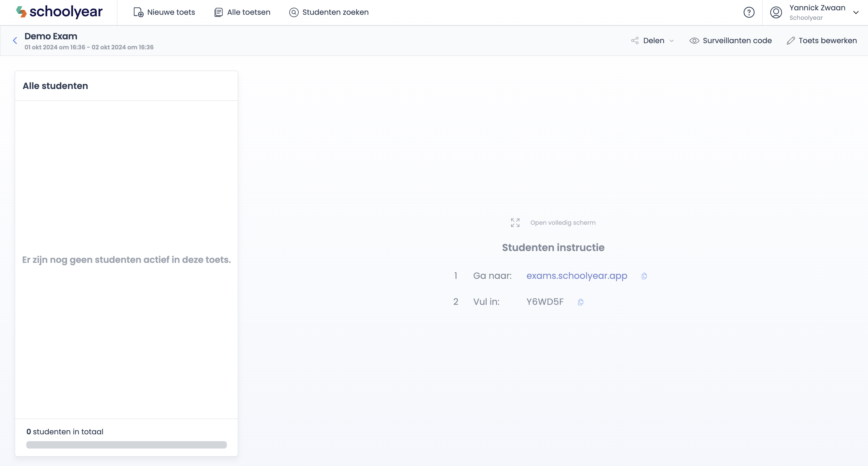This screenshot has height=466, width=868.
Task: Click the student progress bar
Action: tap(126, 444)
